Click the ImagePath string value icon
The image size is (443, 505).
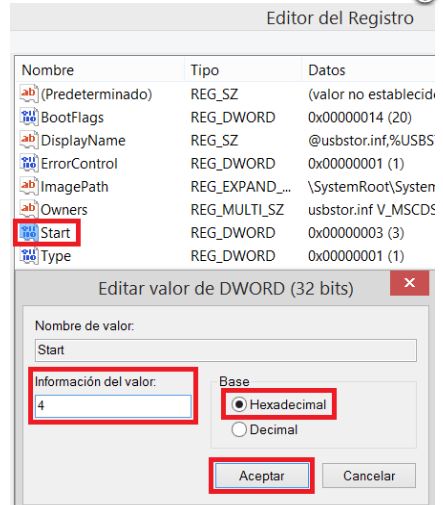[29, 186]
